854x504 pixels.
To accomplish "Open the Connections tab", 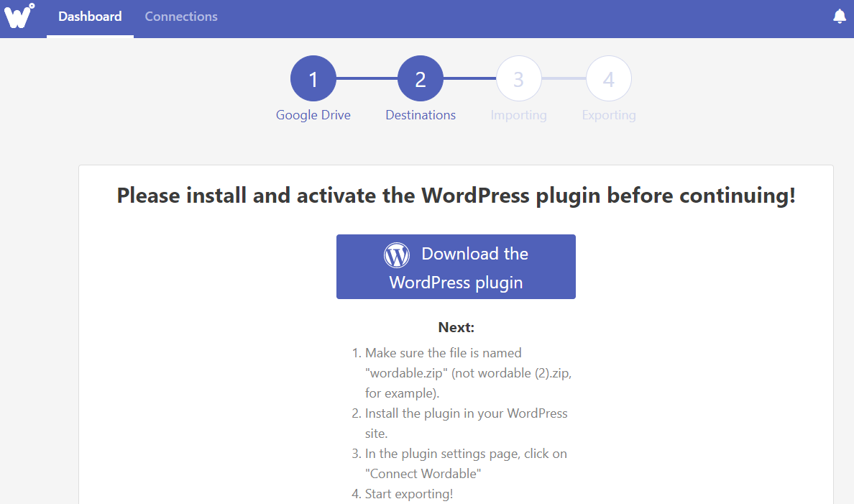I will (181, 17).
